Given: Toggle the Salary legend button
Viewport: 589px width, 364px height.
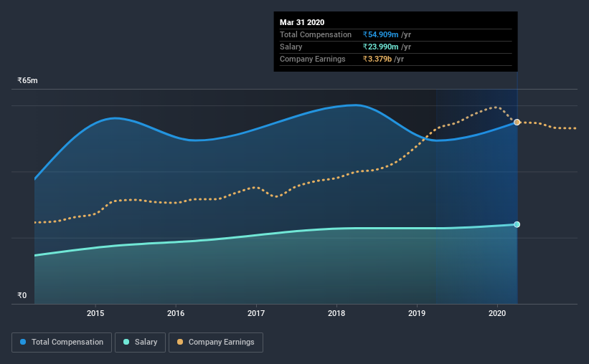Looking at the screenshot, I should 140,343.
